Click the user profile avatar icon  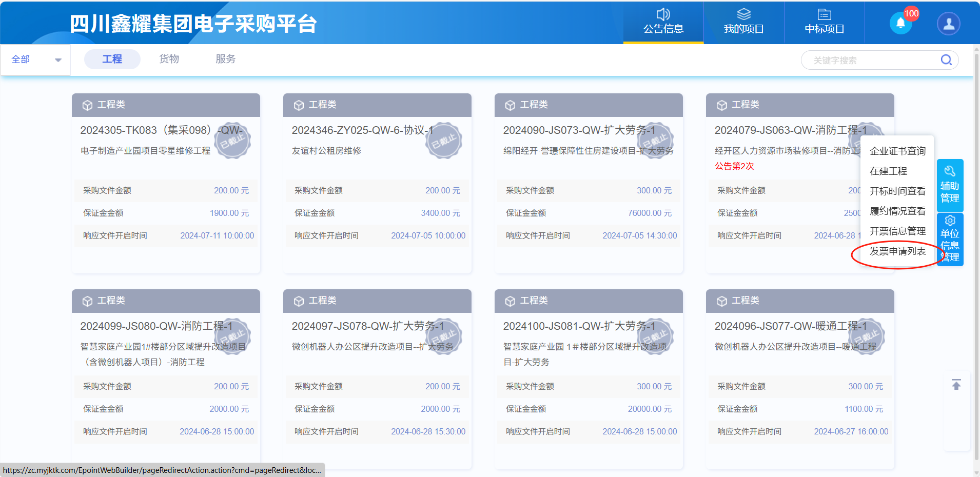point(948,24)
